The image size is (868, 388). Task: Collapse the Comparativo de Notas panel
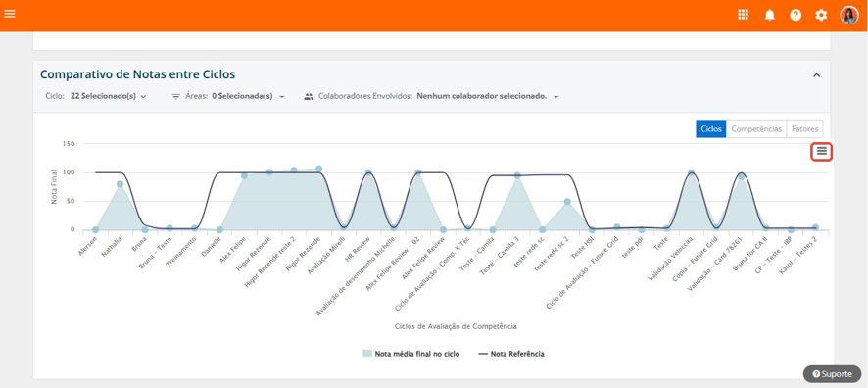pyautogui.click(x=816, y=75)
